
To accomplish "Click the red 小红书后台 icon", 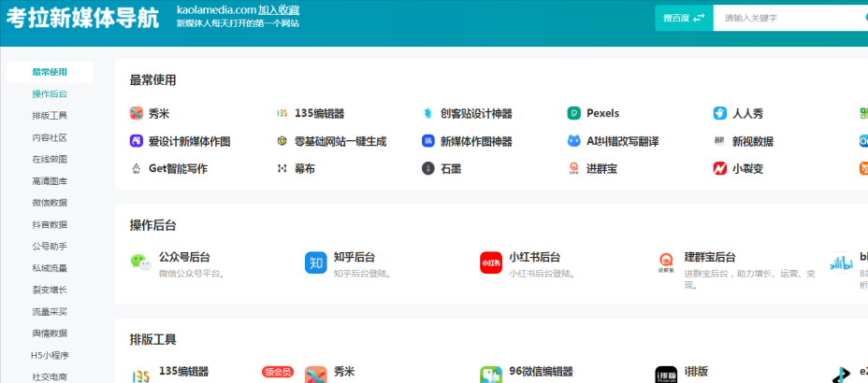I will 491,262.
